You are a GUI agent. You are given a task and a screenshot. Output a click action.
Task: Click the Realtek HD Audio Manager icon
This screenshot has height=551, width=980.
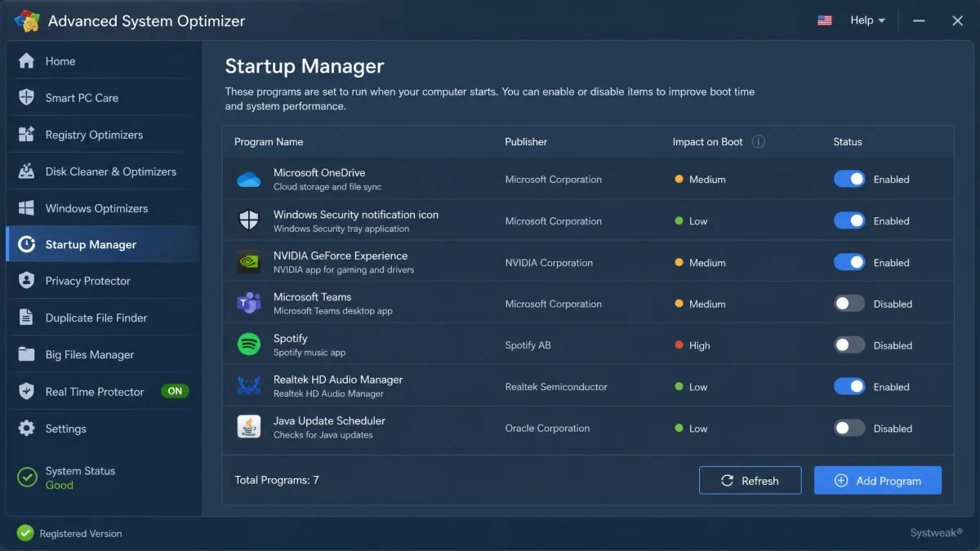coord(248,386)
